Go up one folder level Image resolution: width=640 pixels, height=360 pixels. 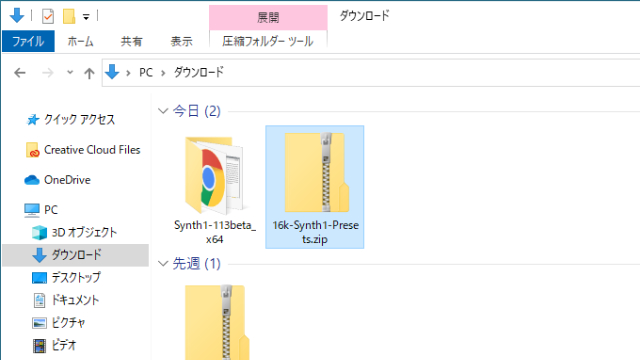point(89,73)
